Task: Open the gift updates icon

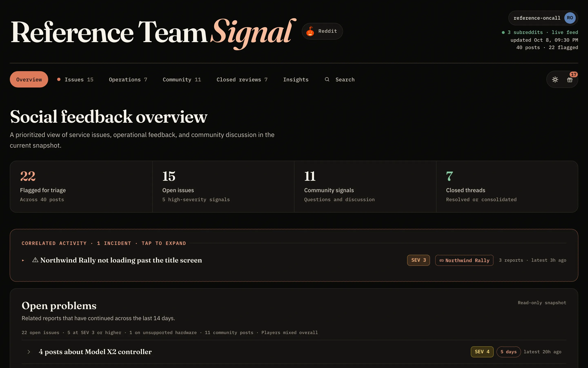Action: [x=570, y=80]
